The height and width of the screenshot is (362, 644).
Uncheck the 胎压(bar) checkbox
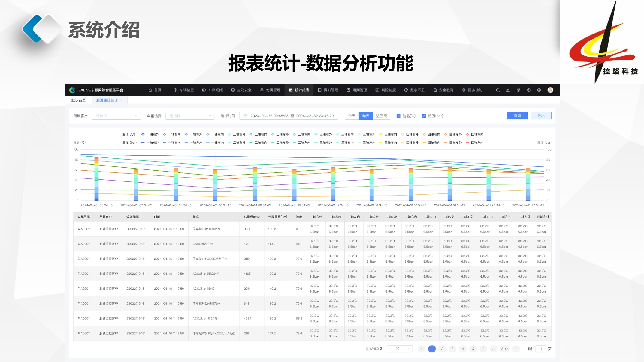pyautogui.click(x=424, y=116)
